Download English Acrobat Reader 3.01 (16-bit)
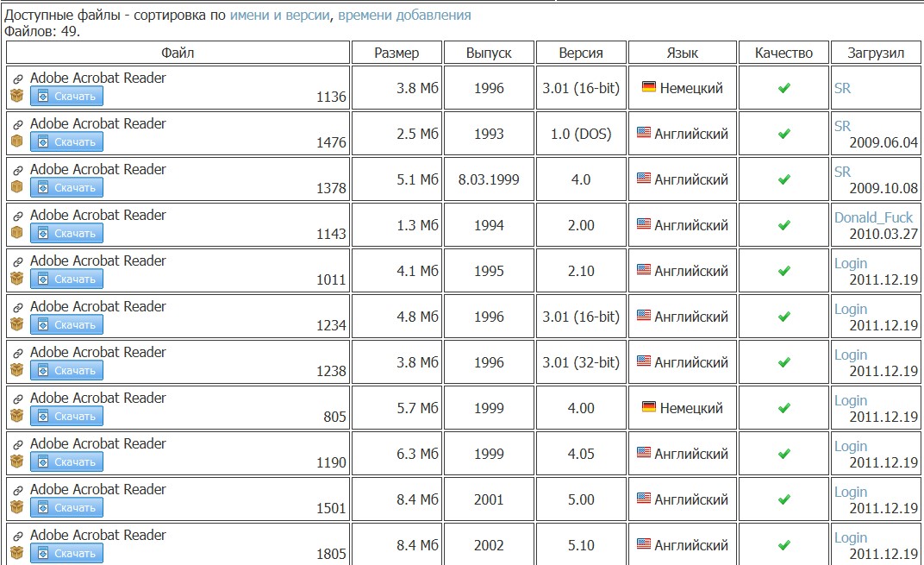The height and width of the screenshot is (565, 924). coord(66,324)
